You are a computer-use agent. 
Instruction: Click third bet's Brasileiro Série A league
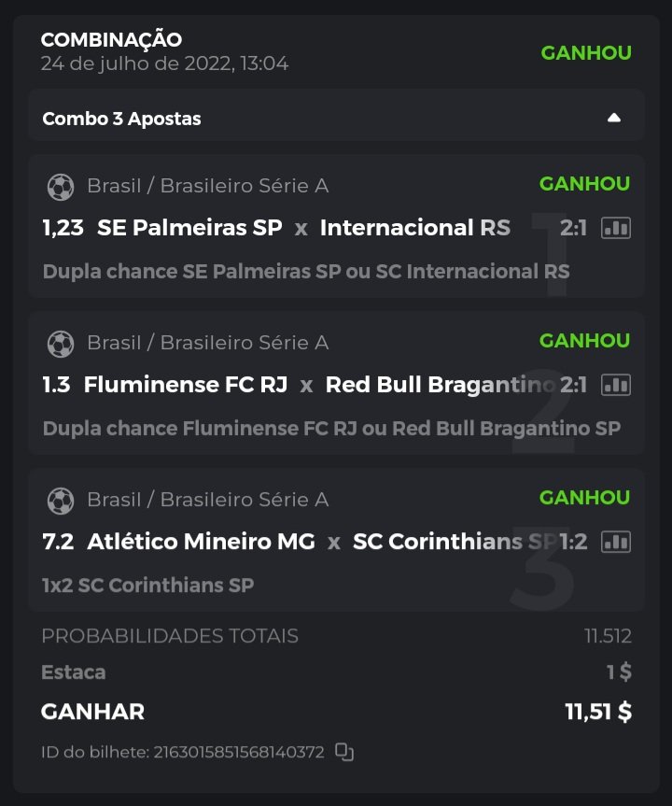click(x=207, y=500)
